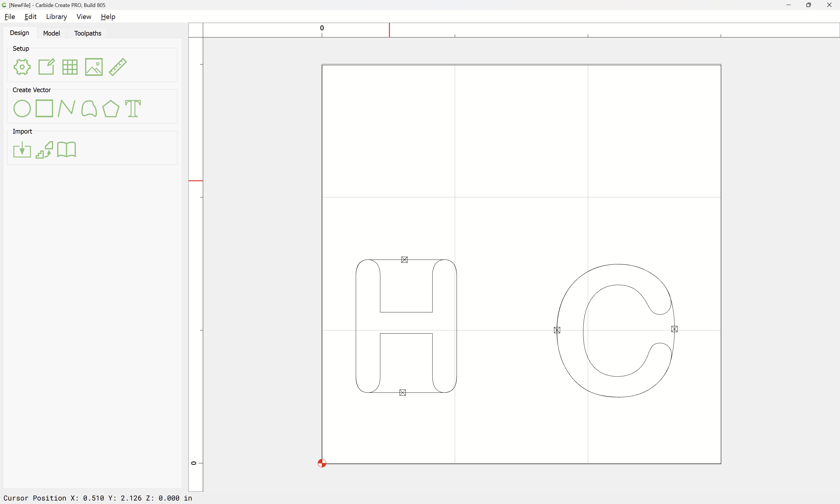Close the Carbide Create window
This screenshot has width=840, height=504.
829,5
